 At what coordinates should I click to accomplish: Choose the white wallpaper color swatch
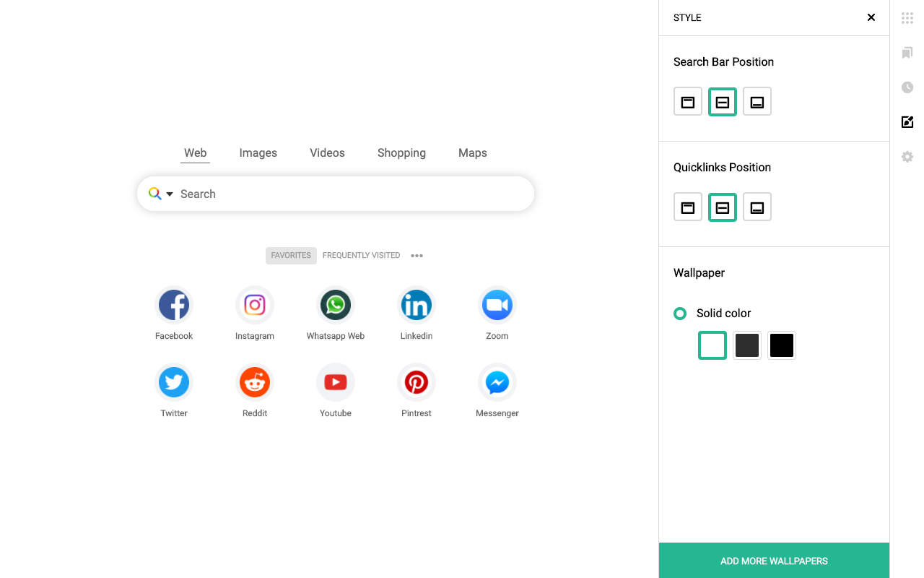click(712, 345)
